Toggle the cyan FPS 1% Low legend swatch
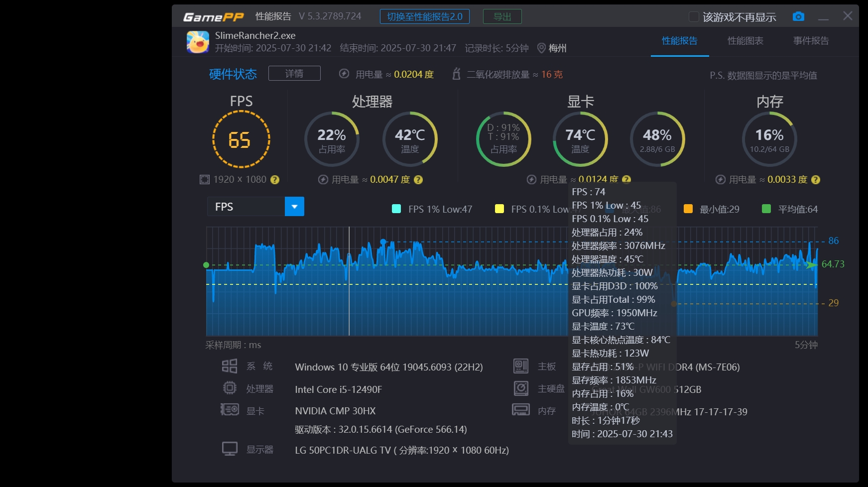 [396, 209]
